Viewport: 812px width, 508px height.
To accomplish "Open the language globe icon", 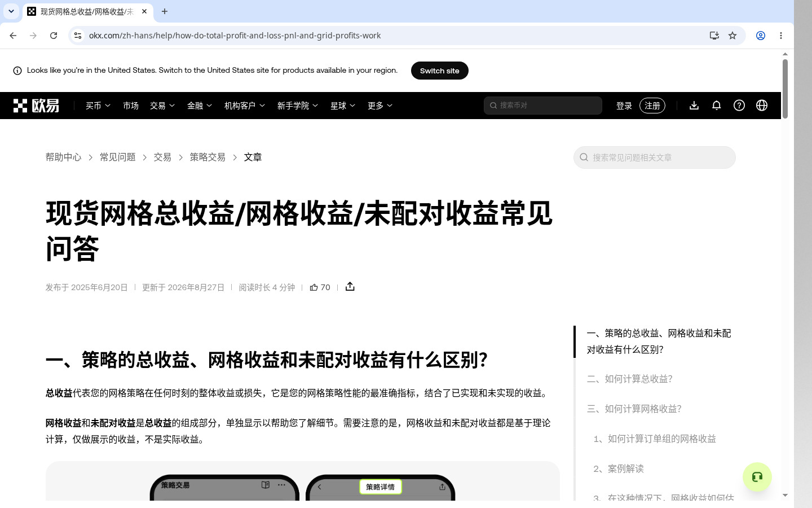I will coord(762,106).
